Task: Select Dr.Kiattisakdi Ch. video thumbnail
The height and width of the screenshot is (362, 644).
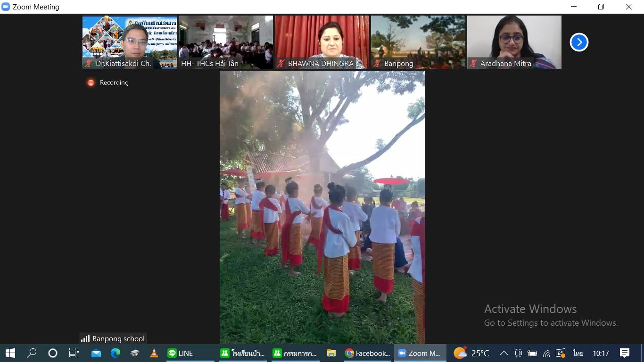Action: pyautogui.click(x=130, y=41)
